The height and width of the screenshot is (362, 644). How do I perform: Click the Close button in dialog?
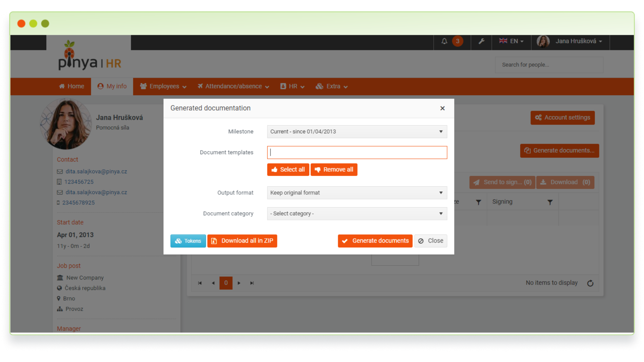[x=431, y=241]
